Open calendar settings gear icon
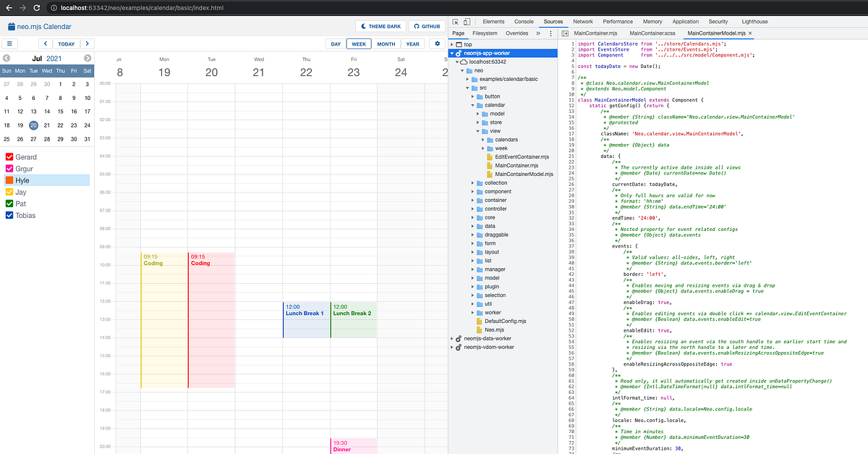This screenshot has height=454, width=868. 437,44
